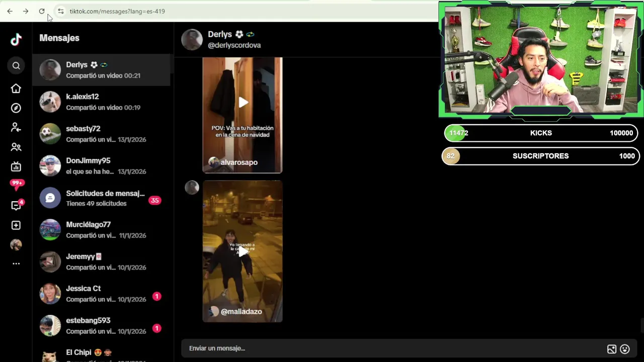Reload the page with refresh icon
The height and width of the screenshot is (362, 644).
[x=42, y=11]
